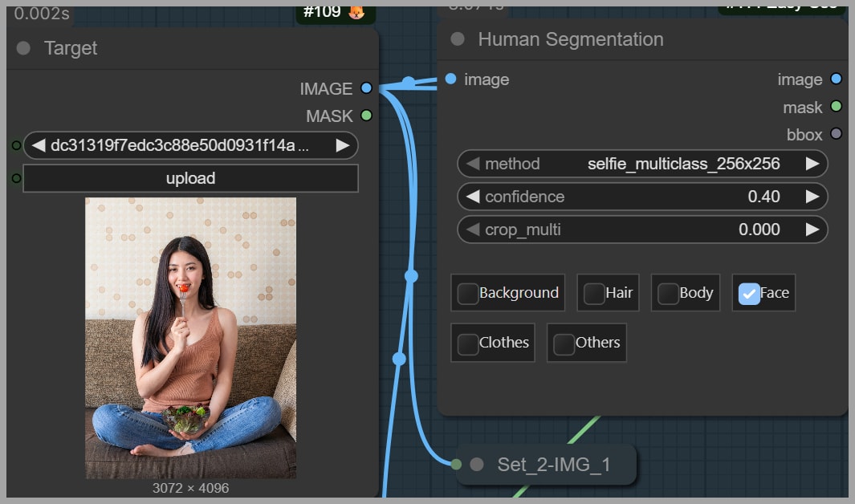Increase confidence value with right arrow

812,197
